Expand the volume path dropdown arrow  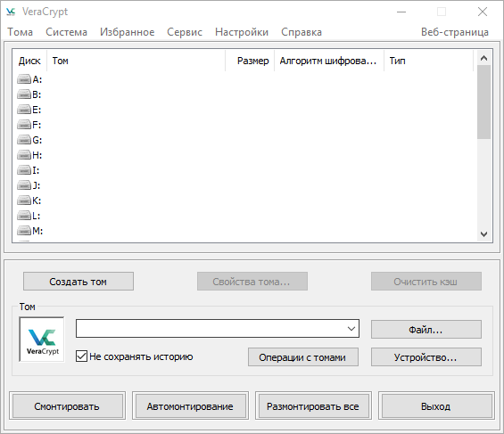(x=351, y=328)
